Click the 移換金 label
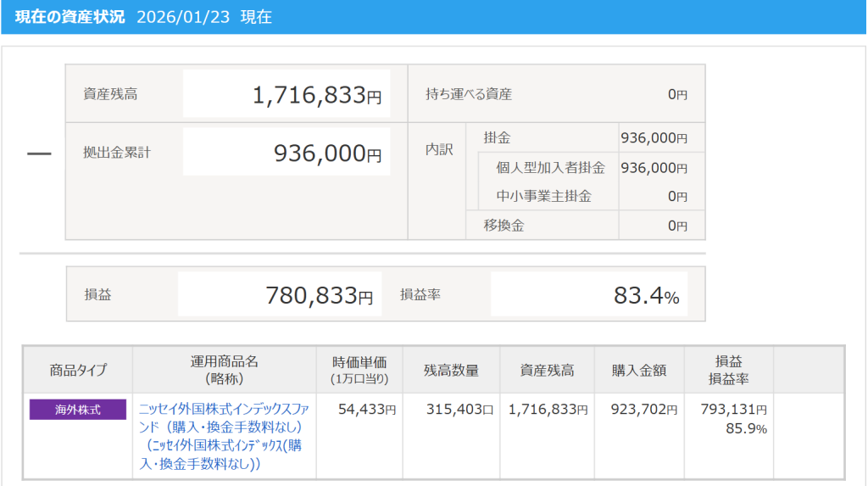This screenshot has width=868, height=486. pyautogui.click(x=504, y=226)
